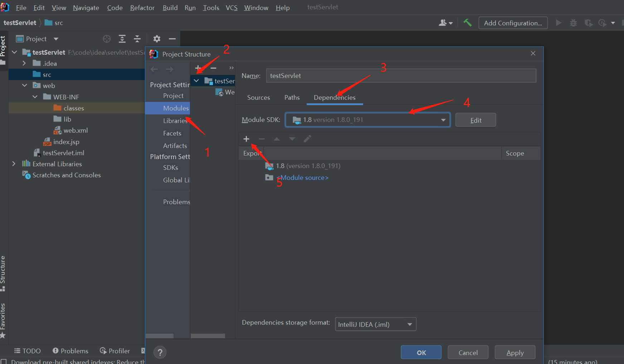Open the Build menu
Screen dimensions: 624x364
pos(170,8)
